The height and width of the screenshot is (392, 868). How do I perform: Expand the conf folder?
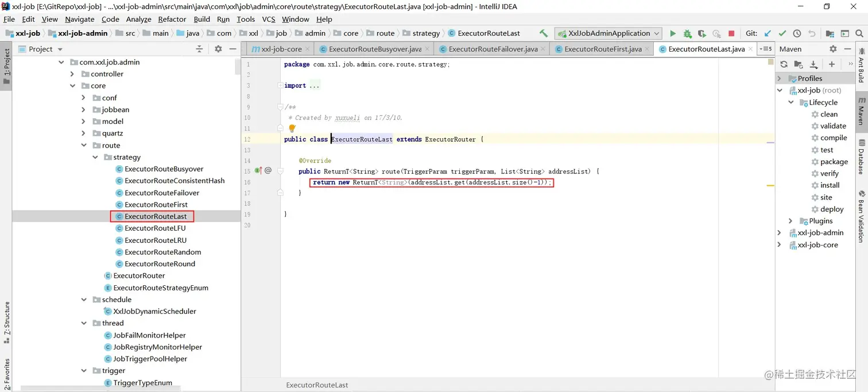(84, 98)
